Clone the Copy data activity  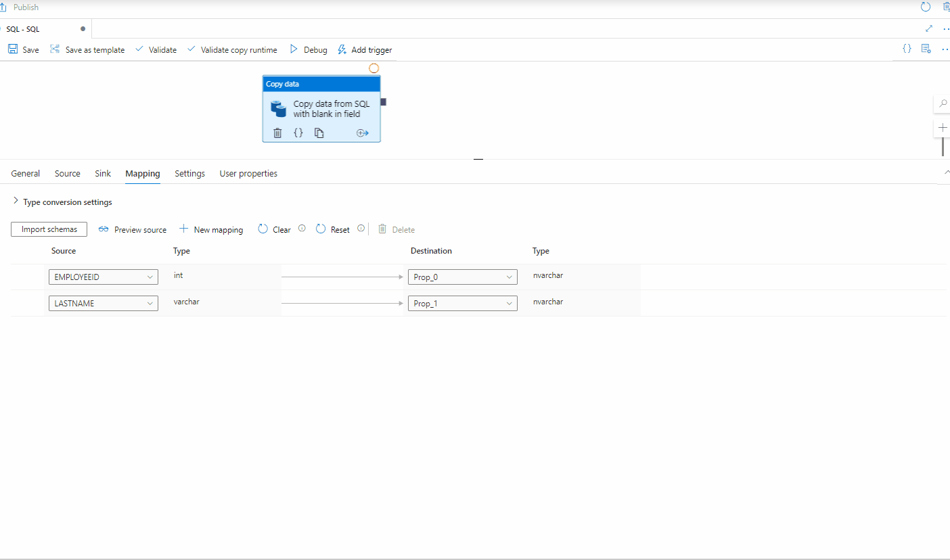(x=319, y=133)
